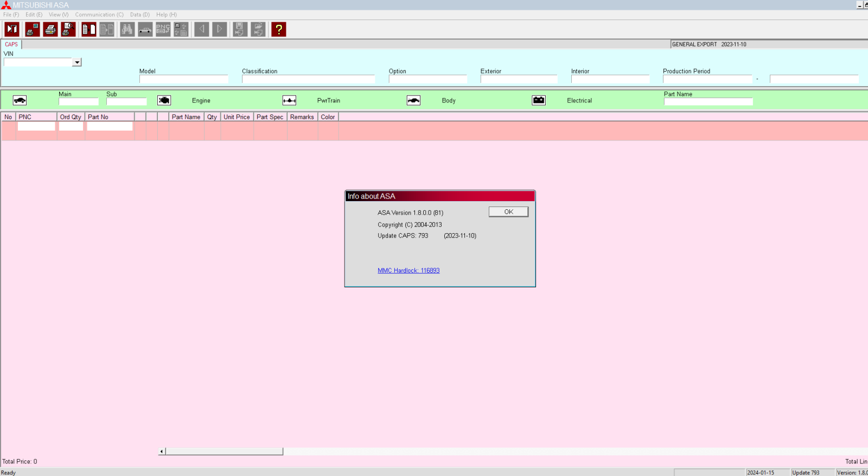Screen dimensions: 868x476
Task: Open the Edit (E) menu
Action: (x=34, y=15)
